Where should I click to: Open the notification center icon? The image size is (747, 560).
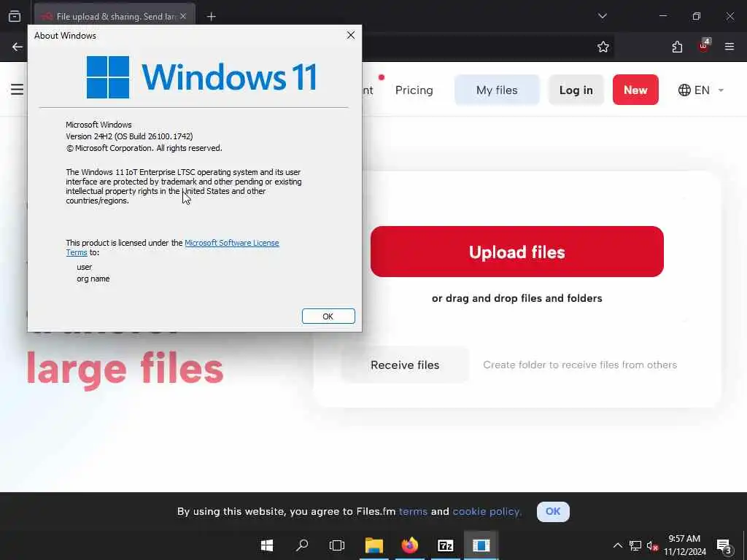pos(724,545)
